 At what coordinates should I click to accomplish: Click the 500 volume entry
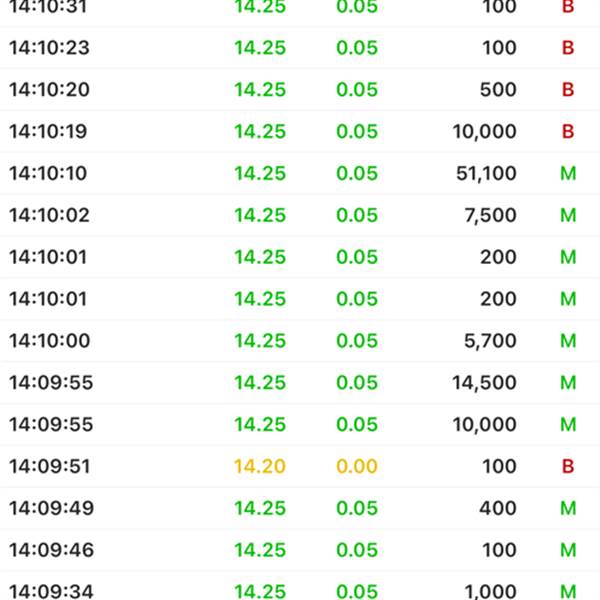click(x=498, y=90)
